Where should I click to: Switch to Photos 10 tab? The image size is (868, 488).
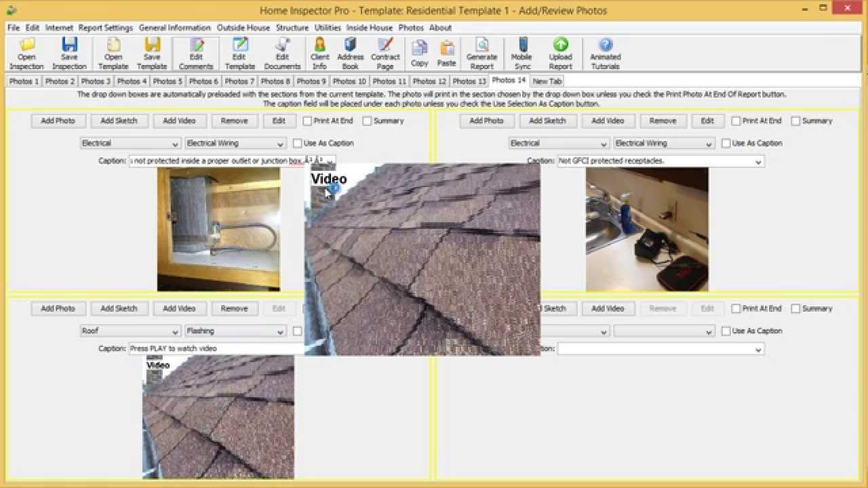coord(349,81)
